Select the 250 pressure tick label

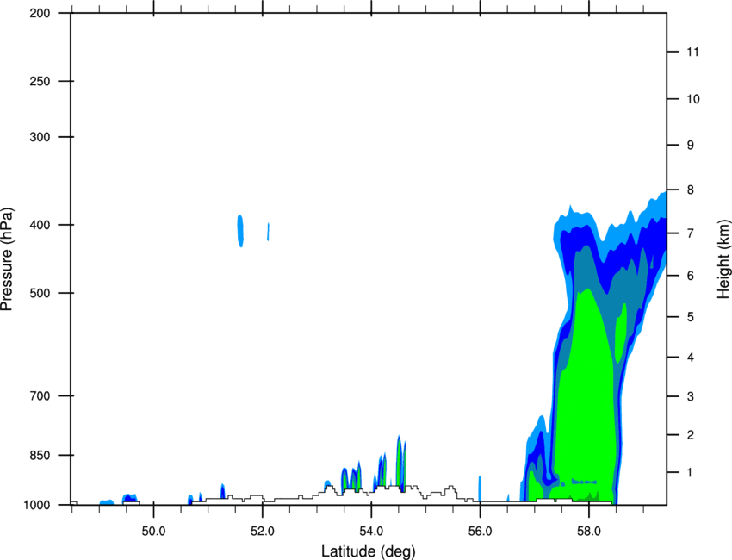click(x=40, y=81)
